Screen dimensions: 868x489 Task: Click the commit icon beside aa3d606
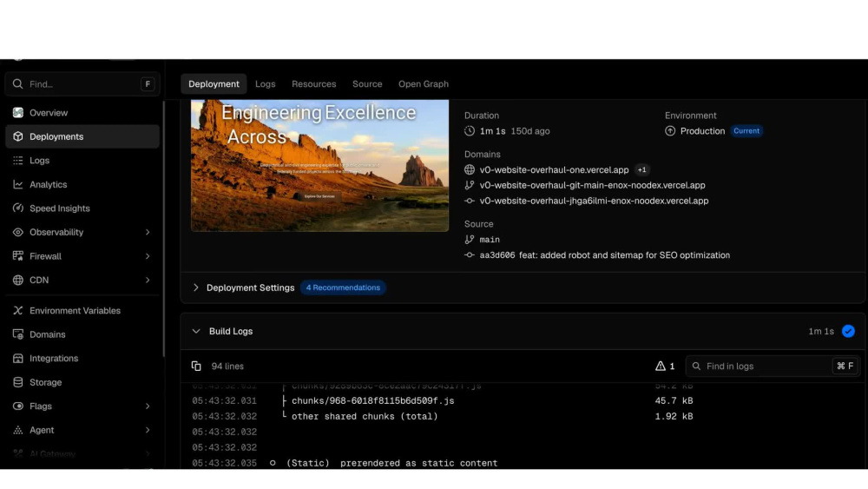point(470,255)
